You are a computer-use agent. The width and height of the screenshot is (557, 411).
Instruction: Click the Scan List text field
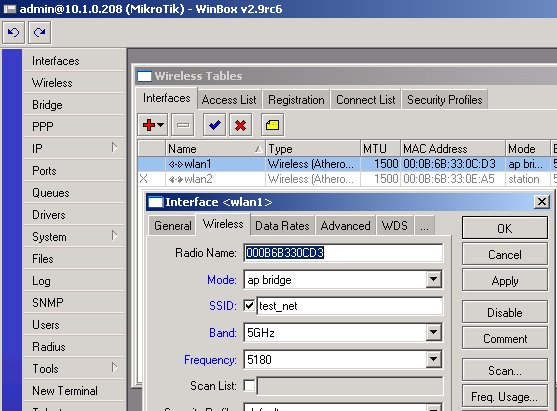[x=350, y=386]
